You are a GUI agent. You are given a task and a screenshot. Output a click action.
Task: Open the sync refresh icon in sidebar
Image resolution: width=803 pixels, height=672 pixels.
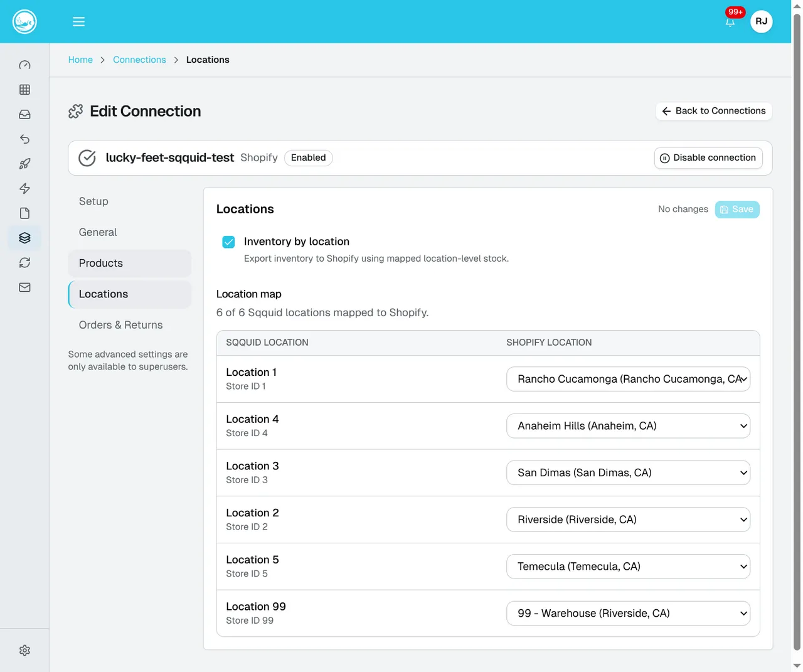[x=24, y=262]
